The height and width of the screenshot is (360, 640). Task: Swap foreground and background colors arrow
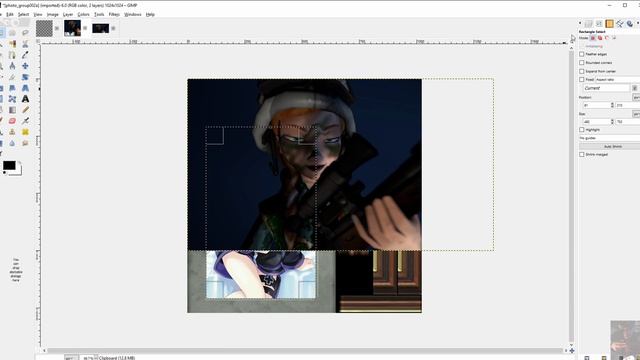click(19, 162)
